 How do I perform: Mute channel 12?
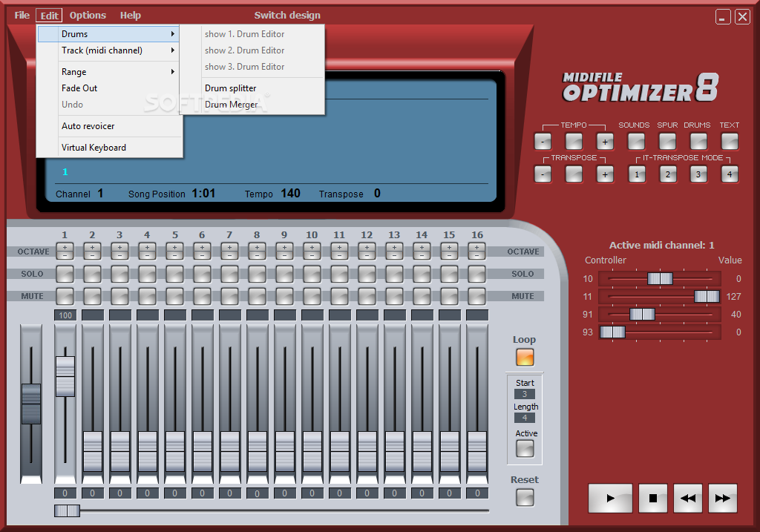pyautogui.click(x=367, y=296)
